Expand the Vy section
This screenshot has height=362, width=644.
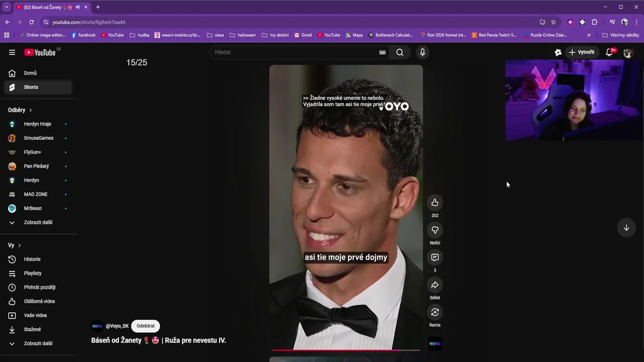15,245
